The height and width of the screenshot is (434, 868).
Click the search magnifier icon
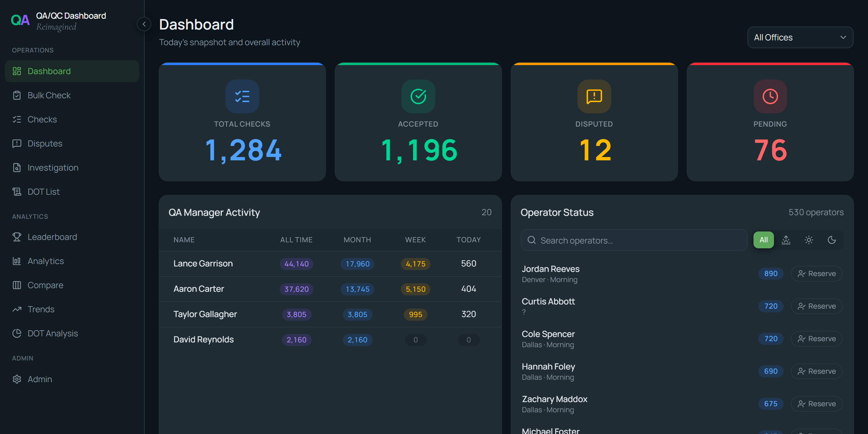531,240
